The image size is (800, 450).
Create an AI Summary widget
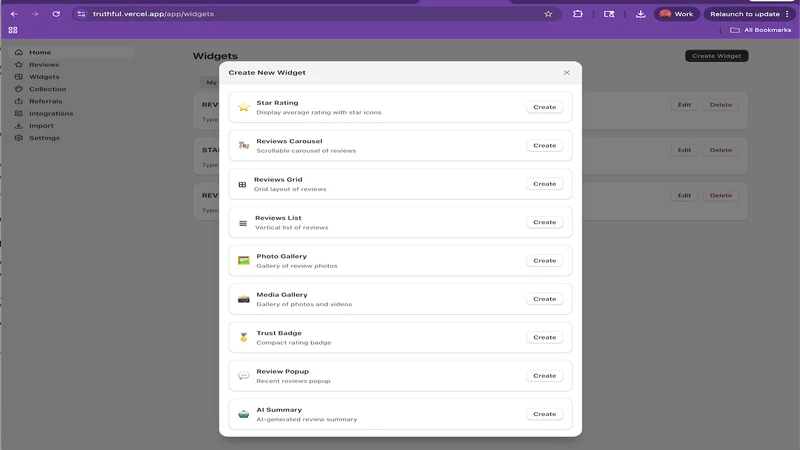(x=544, y=414)
